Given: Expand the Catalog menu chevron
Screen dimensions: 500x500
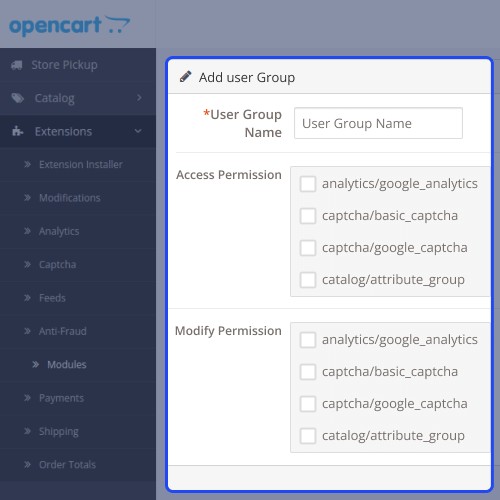Looking at the screenshot, I should click(x=139, y=98).
